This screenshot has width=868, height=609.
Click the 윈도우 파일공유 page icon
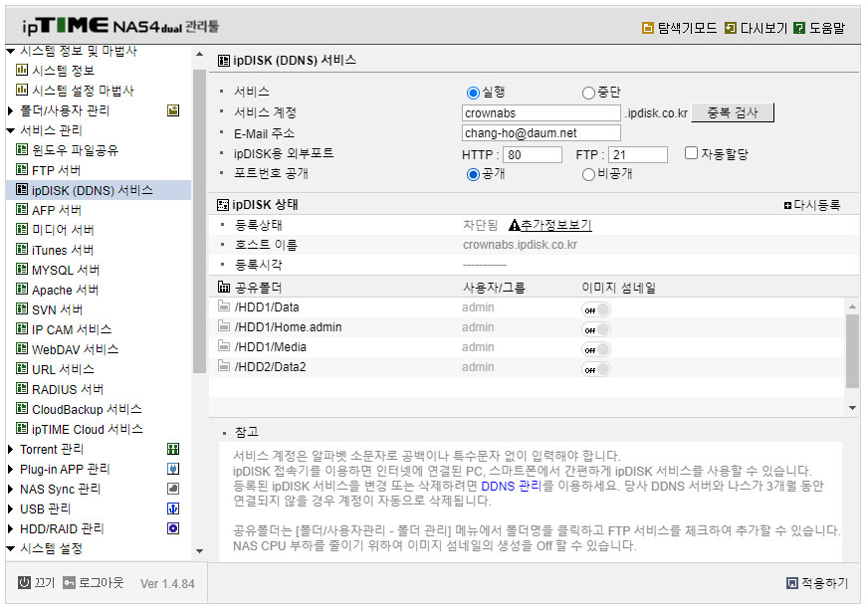pos(22,149)
